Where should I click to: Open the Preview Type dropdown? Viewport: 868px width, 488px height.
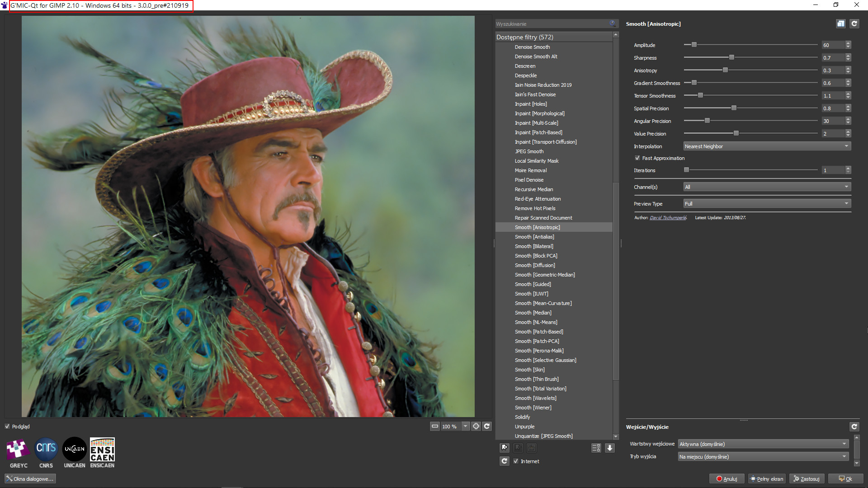click(x=767, y=204)
